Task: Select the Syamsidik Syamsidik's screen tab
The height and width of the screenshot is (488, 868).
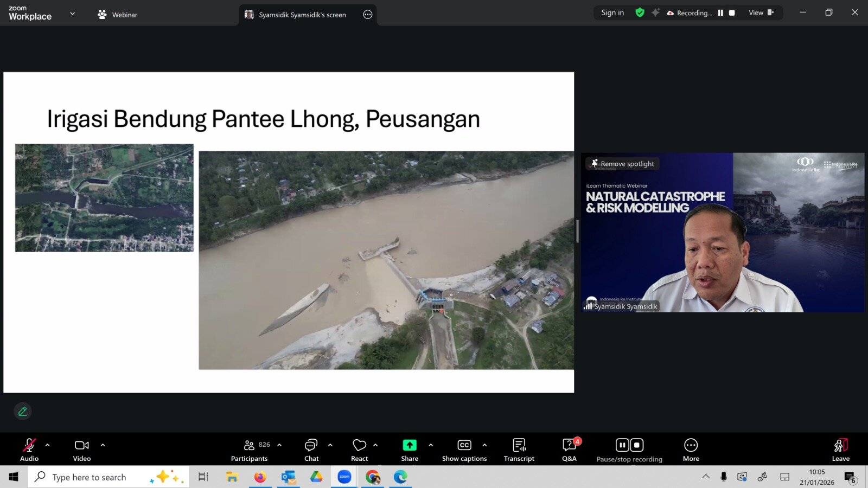Action: click(302, 15)
